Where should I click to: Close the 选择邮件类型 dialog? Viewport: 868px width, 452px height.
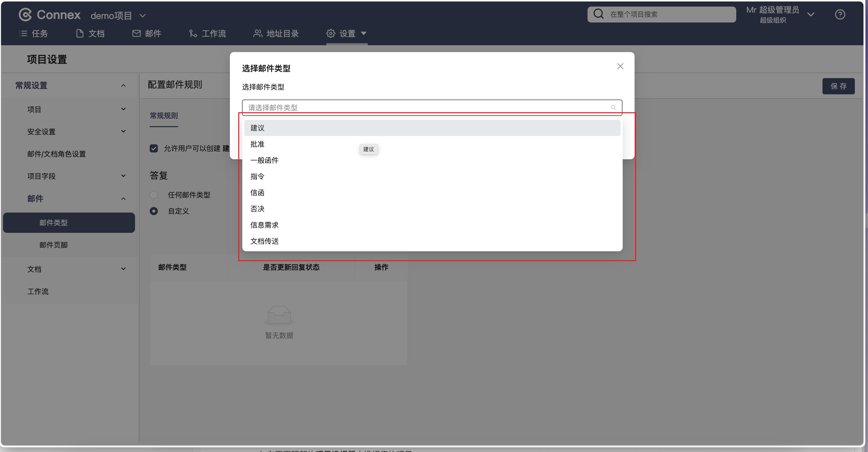point(620,66)
